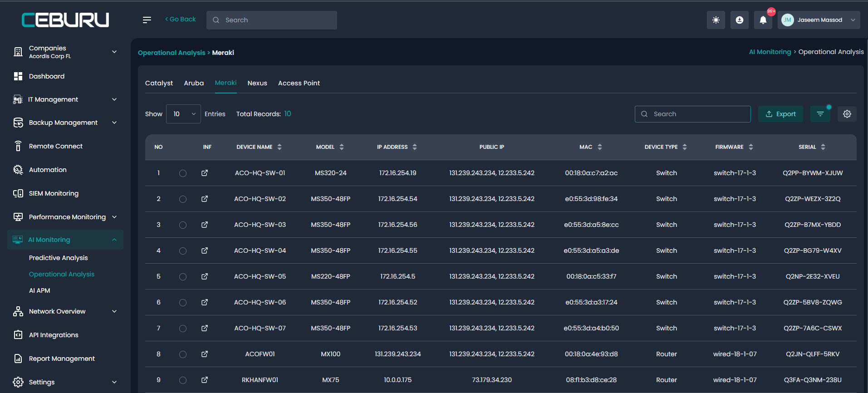The width and height of the screenshot is (868, 393).
Task: Sort by Device Name column arrows
Action: (x=280, y=147)
